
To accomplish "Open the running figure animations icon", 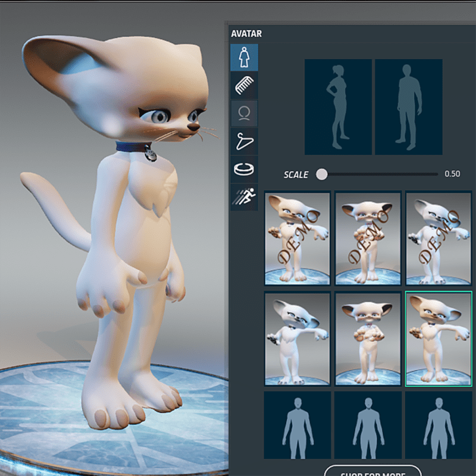I will point(244,197).
